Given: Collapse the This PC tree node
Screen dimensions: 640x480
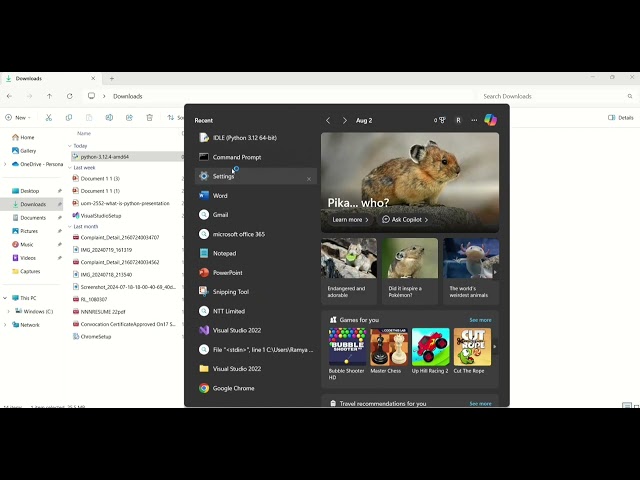Looking at the screenshot, I should [x=5, y=298].
